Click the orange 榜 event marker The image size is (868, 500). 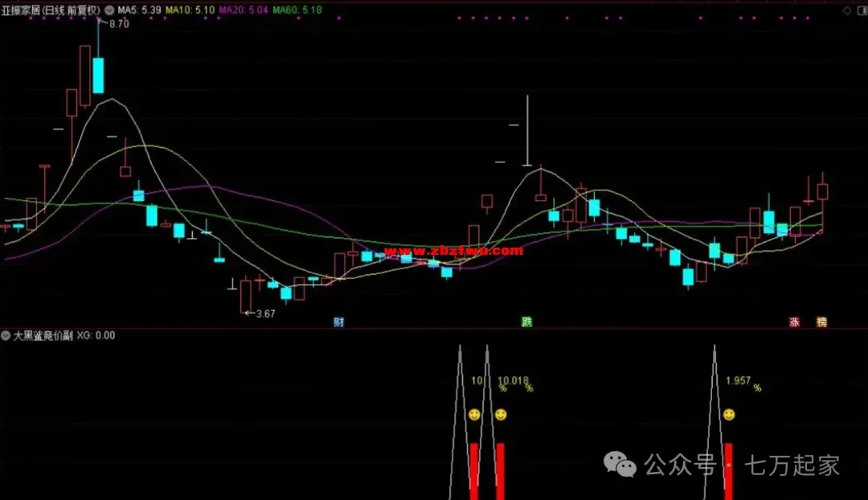821,322
